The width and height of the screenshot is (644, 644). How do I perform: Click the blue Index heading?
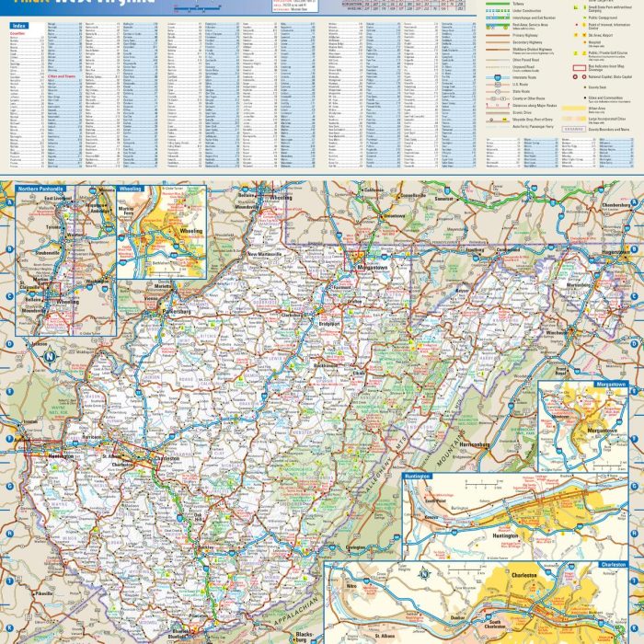coord(18,26)
